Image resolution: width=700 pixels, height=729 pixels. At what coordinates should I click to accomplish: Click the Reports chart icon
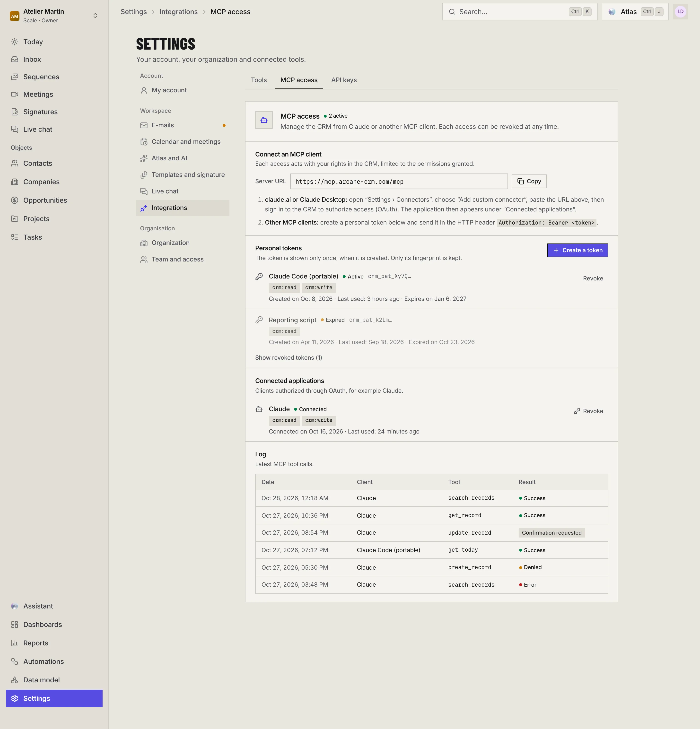[x=15, y=643]
